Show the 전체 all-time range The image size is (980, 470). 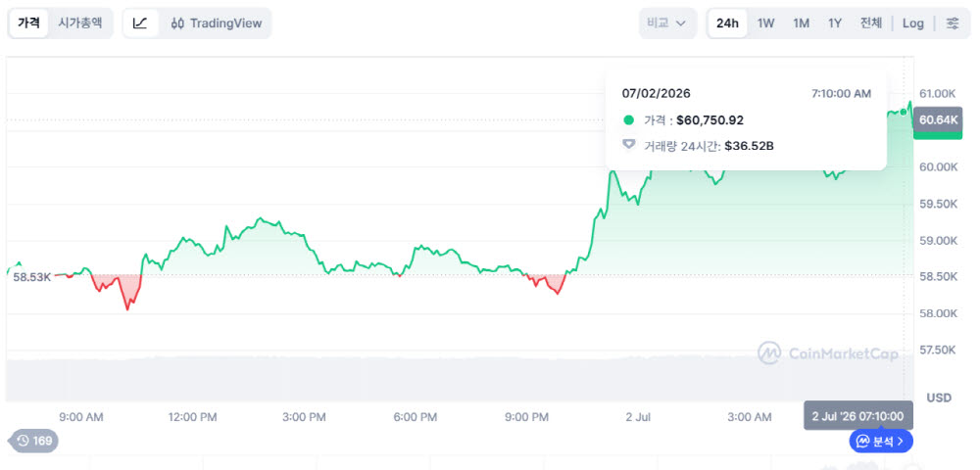tap(870, 23)
